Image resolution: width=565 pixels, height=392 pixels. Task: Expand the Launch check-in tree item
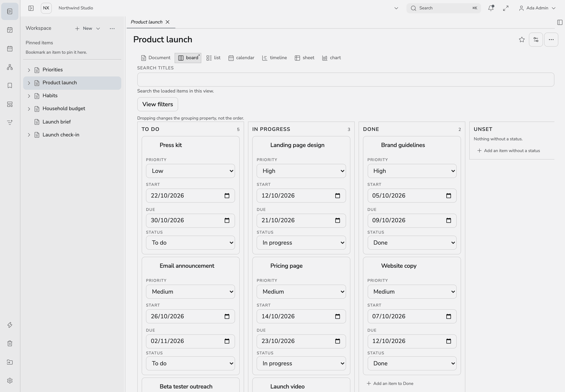tap(29, 135)
